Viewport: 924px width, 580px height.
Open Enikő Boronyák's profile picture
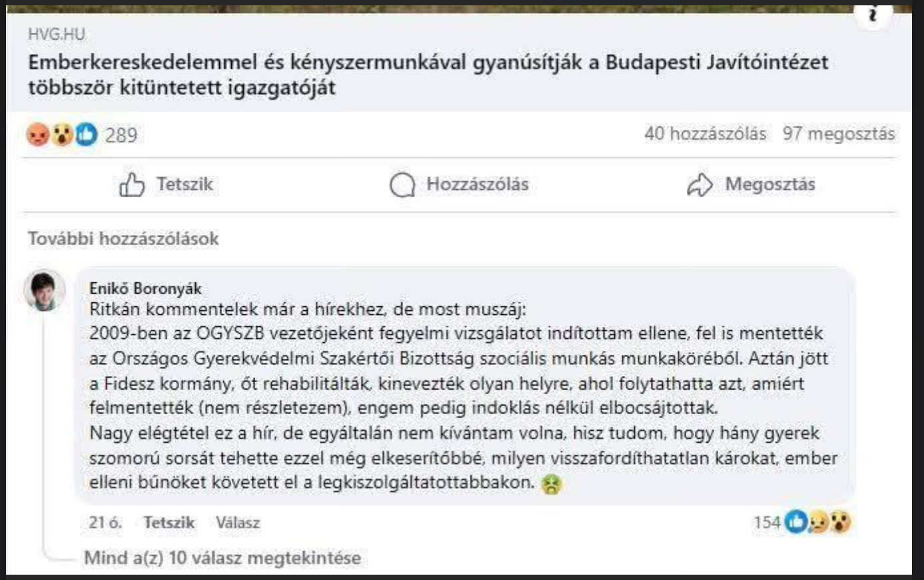click(x=45, y=291)
